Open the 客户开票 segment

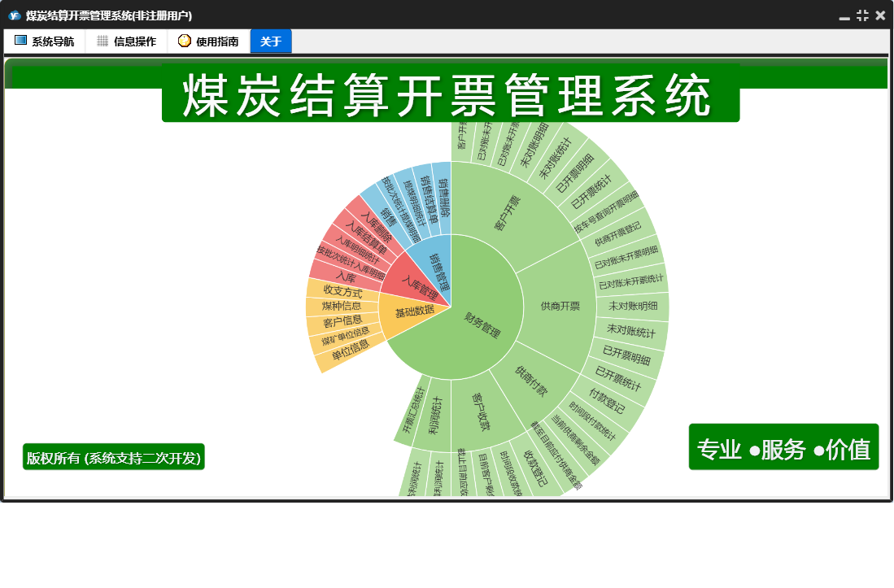[x=508, y=213]
